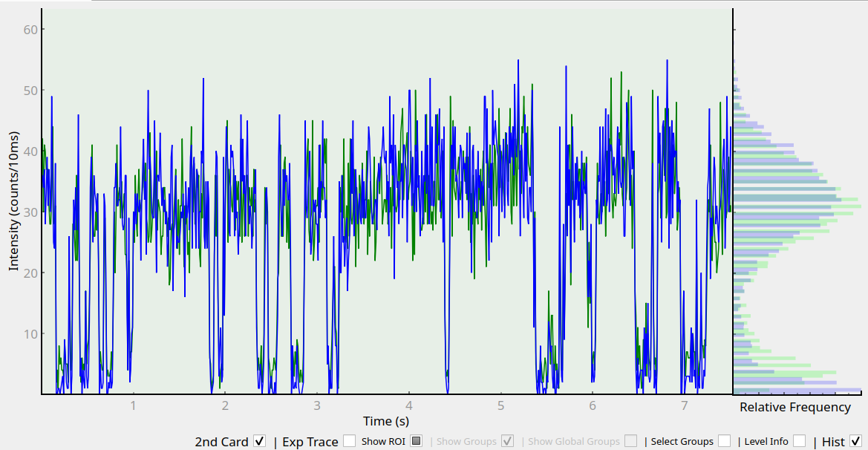Click the 'Show ROI' label text
The width and height of the screenshot is (868, 450).
[383, 442]
